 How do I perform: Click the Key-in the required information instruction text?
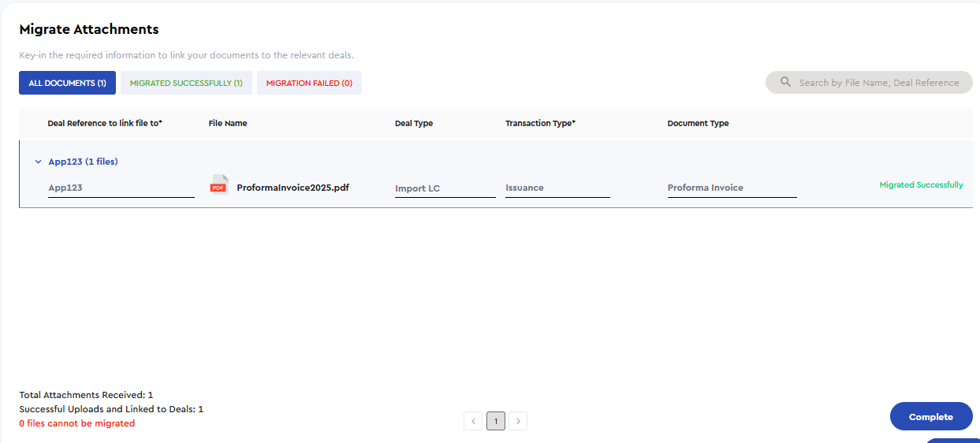(186, 55)
